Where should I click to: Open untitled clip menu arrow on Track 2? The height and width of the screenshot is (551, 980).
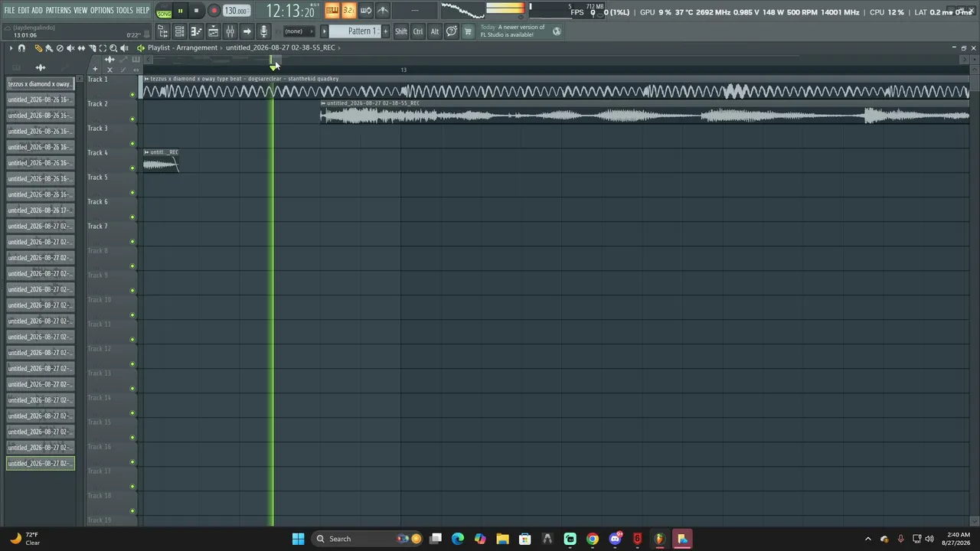pyautogui.click(x=323, y=103)
